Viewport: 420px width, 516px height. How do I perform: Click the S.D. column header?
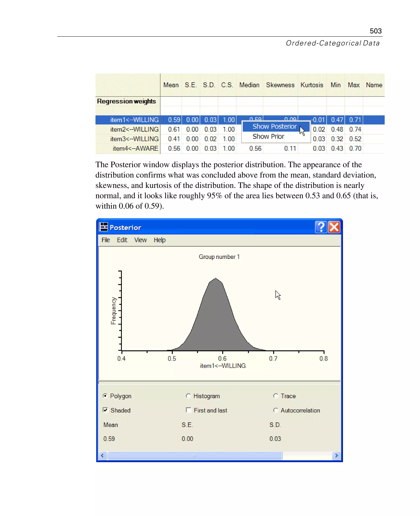point(209,85)
